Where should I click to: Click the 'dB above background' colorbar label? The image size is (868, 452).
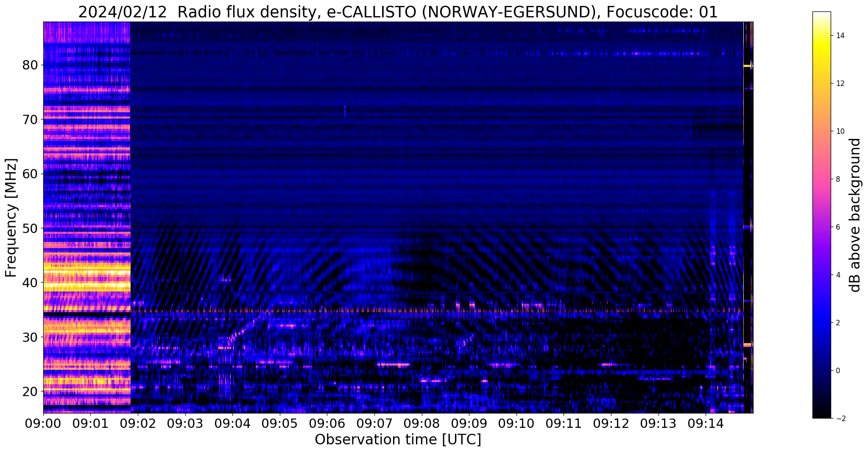point(855,215)
